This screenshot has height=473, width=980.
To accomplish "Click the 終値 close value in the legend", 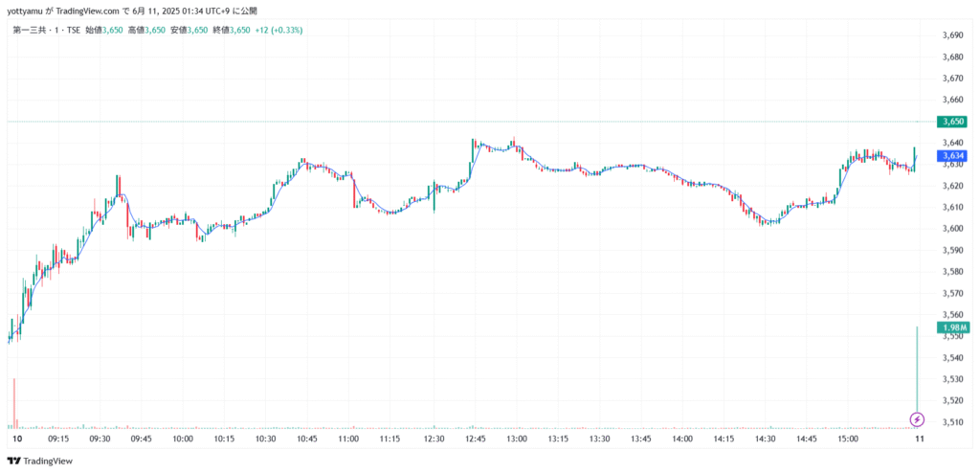I will coord(232,30).
